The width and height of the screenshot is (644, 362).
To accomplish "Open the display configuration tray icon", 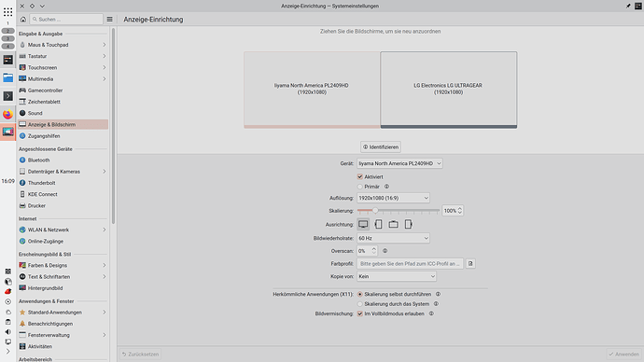I will click(x=7, y=341).
